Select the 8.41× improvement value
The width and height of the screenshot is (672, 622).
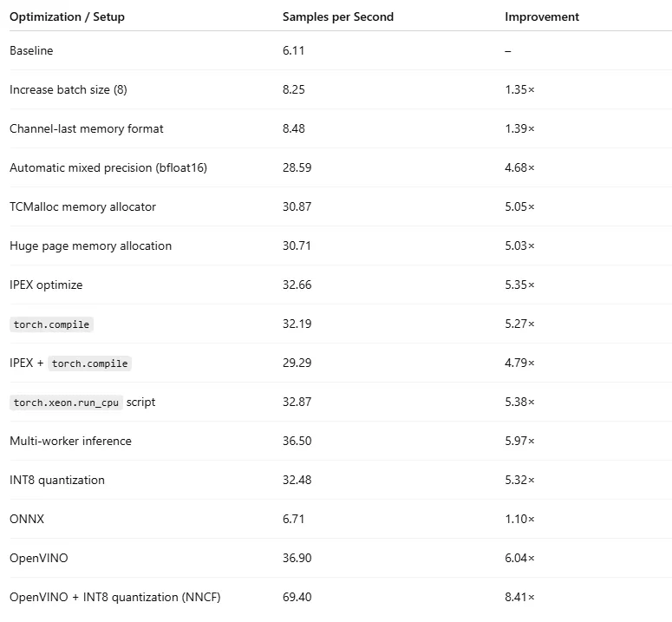(519, 597)
